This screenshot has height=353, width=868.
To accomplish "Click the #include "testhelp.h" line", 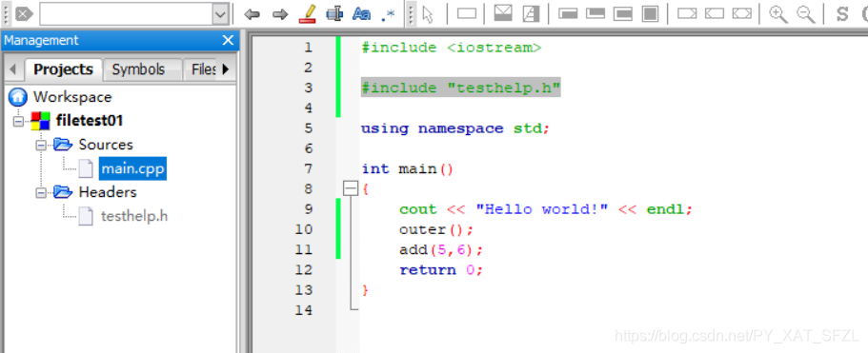I will coord(460,88).
